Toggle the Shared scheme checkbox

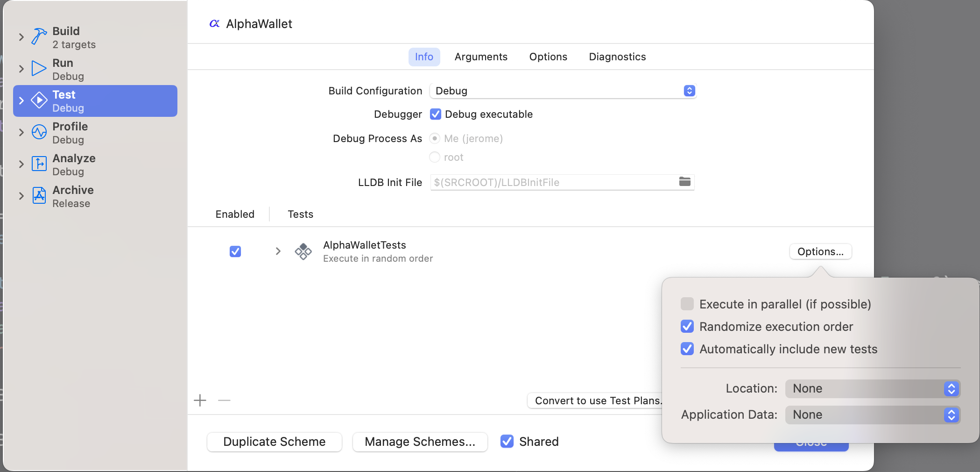click(507, 442)
